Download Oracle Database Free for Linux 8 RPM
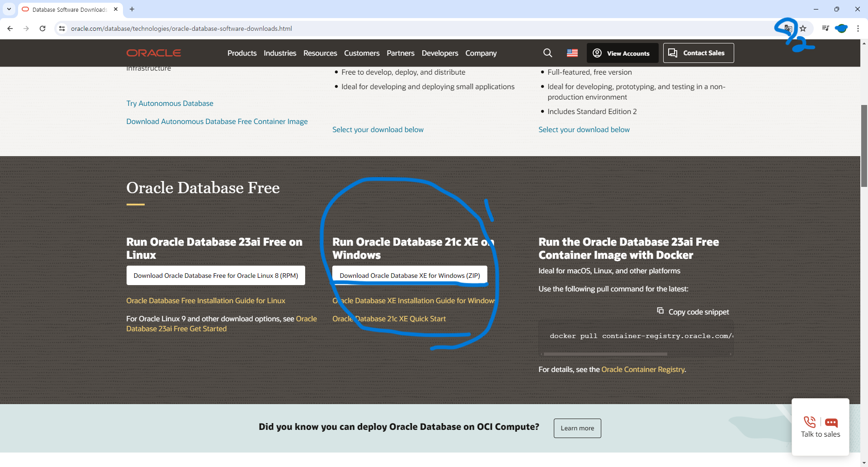Viewport: 868px width, 467px height. (x=216, y=276)
